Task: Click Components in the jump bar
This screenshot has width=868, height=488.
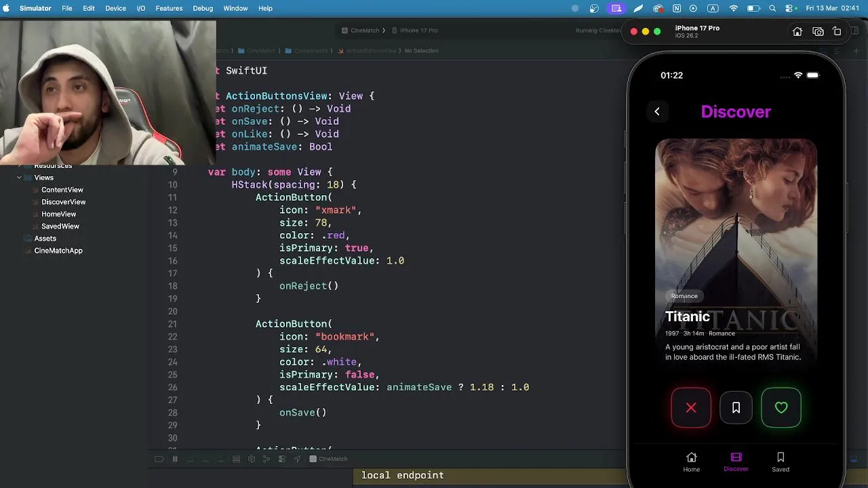Action: (x=307, y=51)
